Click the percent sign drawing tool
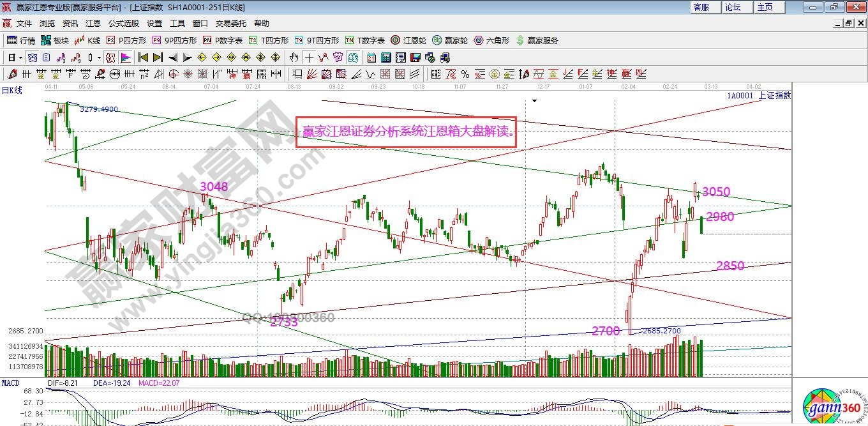Image resolution: width=868 pixels, height=426 pixels. [465, 74]
